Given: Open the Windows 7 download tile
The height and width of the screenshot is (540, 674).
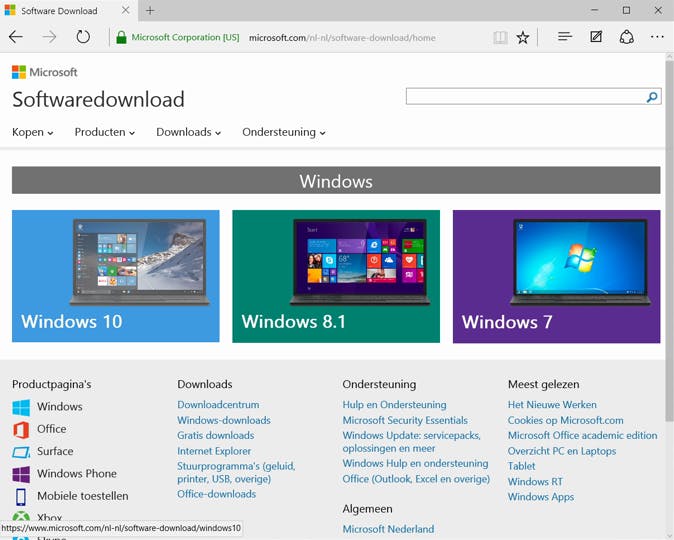Looking at the screenshot, I should tap(556, 276).
